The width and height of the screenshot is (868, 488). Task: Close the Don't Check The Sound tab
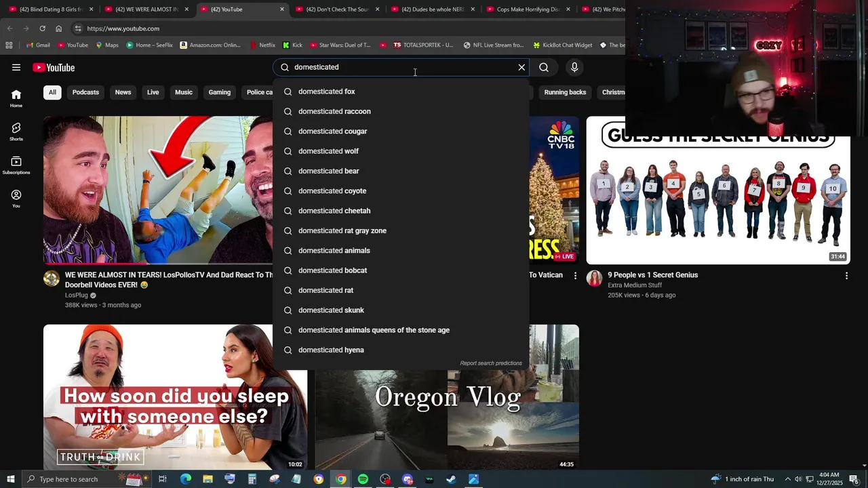tap(377, 9)
